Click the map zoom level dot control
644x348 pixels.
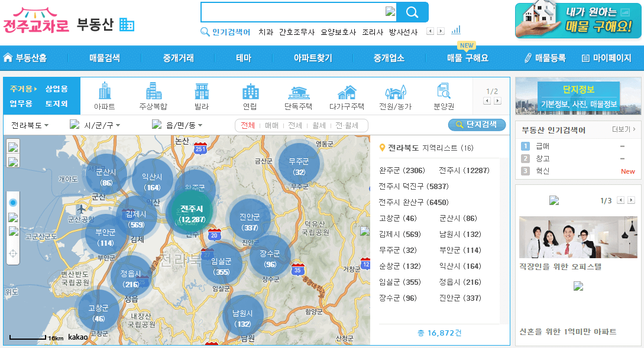click(12, 203)
